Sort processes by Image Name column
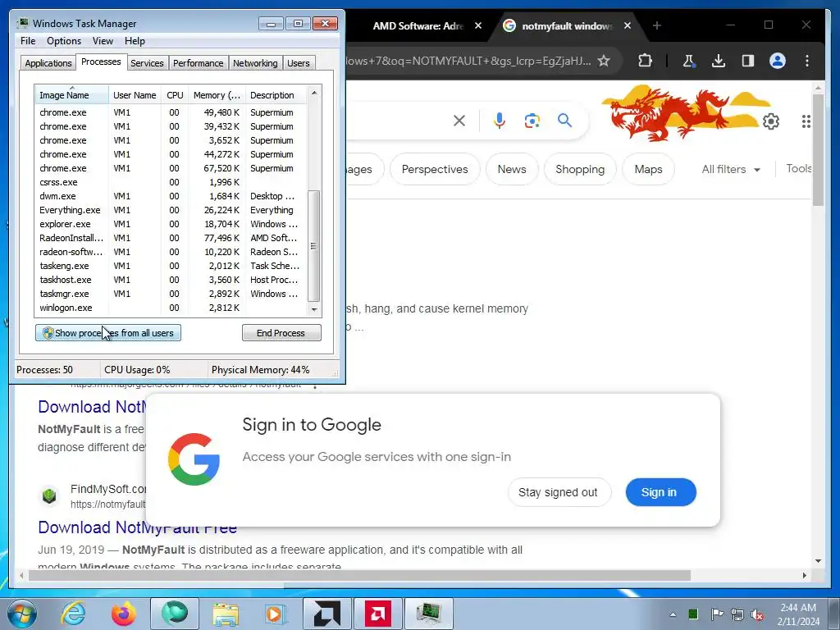The width and height of the screenshot is (840, 630). coord(72,95)
